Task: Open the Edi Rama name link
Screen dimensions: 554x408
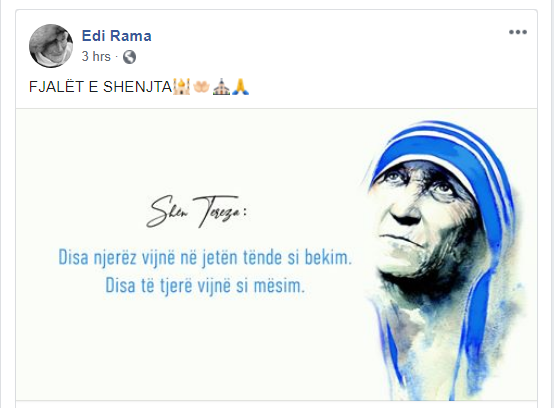Action: pos(117,36)
